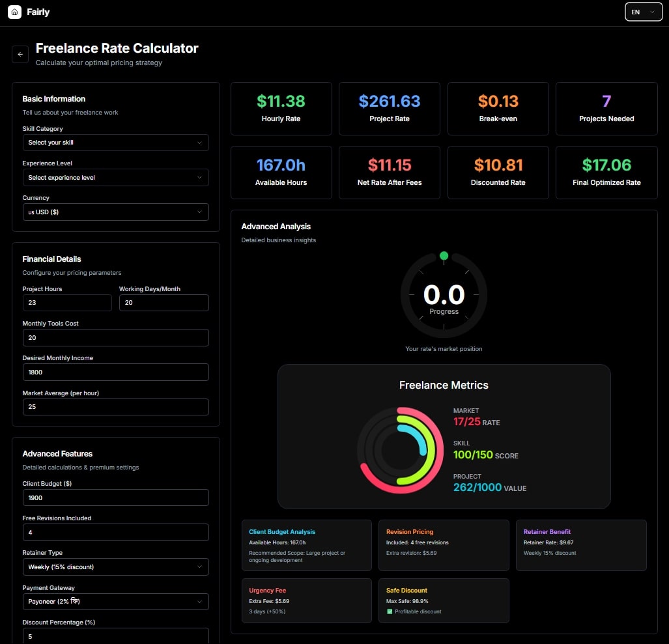Open the EN language selector

[643, 12]
